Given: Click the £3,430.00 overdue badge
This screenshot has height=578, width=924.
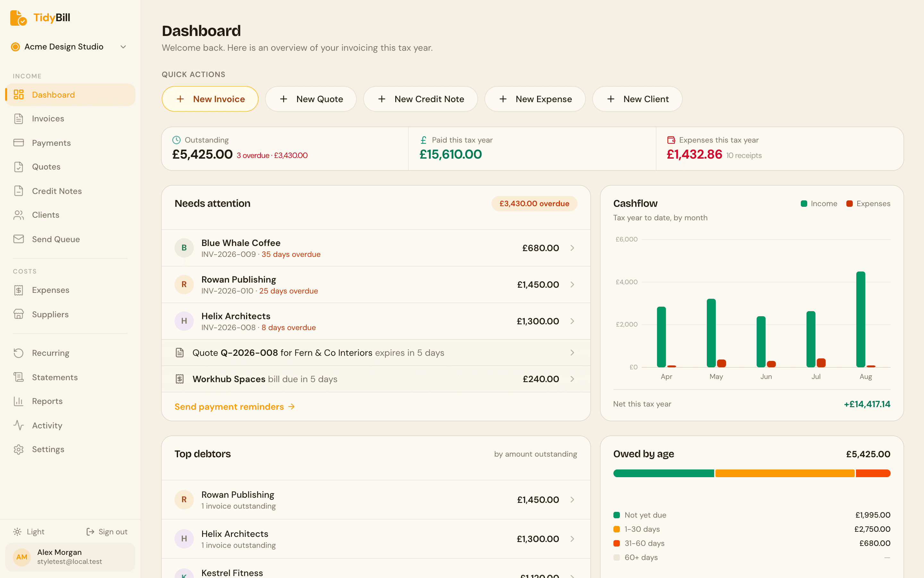Looking at the screenshot, I should pyautogui.click(x=534, y=204).
